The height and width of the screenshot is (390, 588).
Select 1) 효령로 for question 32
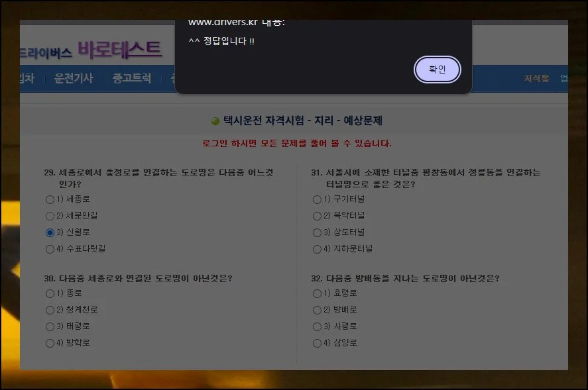click(317, 293)
